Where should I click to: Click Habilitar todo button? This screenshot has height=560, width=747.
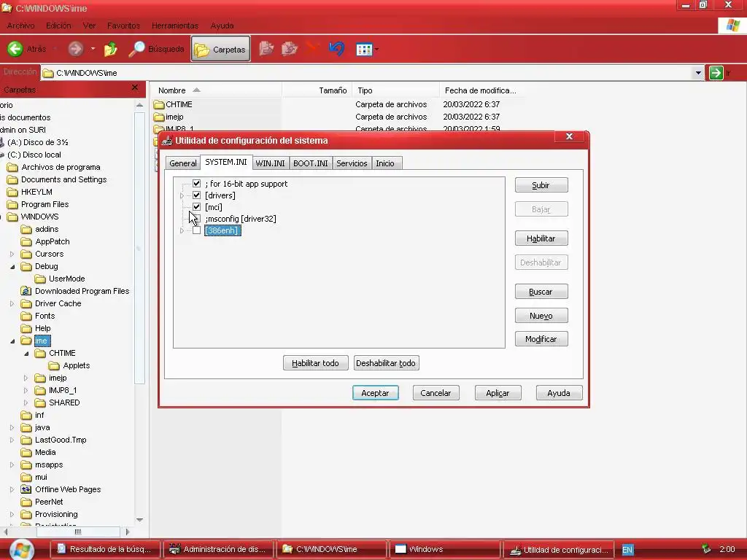pos(315,363)
